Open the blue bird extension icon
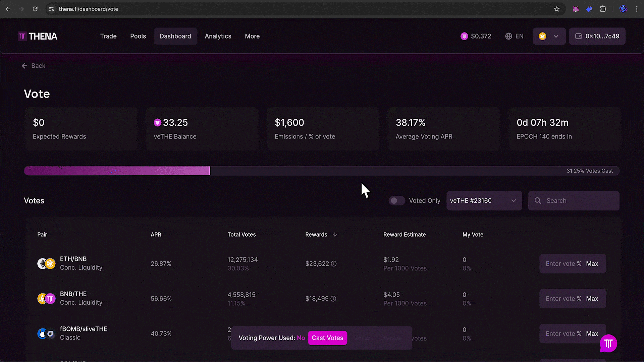The image size is (644, 362). (589, 9)
